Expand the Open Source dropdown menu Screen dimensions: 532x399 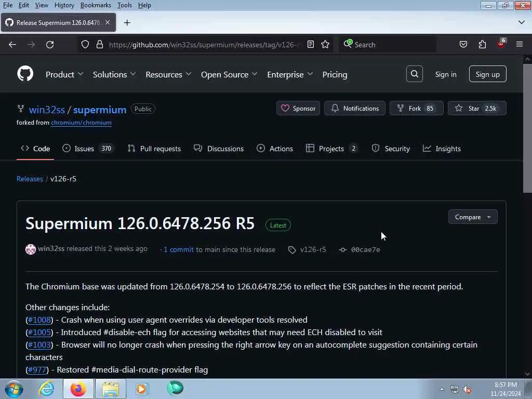tap(229, 74)
